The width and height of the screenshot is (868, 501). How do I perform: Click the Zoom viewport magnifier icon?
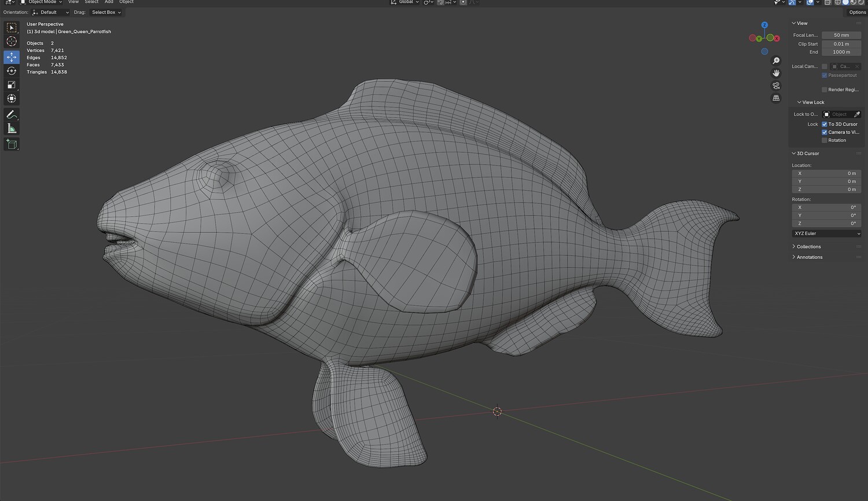pyautogui.click(x=776, y=61)
